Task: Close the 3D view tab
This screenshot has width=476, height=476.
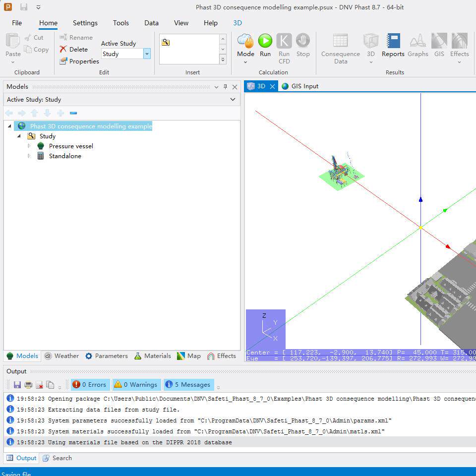Action: pyautogui.click(x=272, y=86)
